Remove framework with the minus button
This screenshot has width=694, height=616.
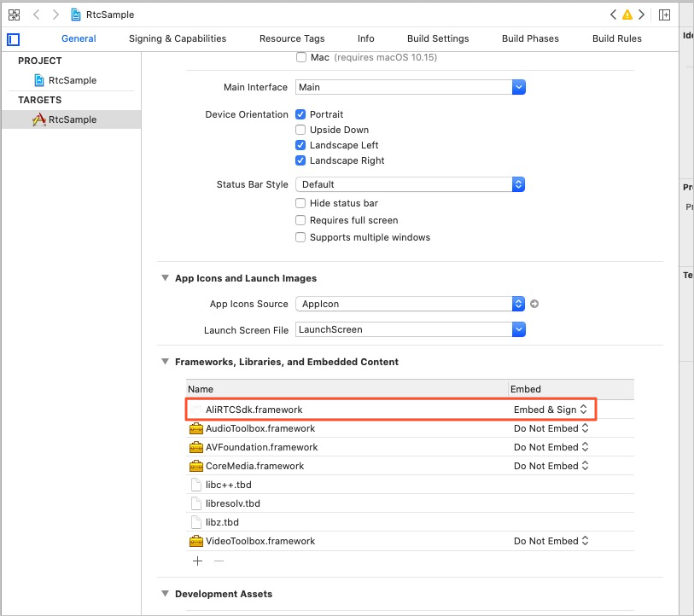tap(219, 561)
